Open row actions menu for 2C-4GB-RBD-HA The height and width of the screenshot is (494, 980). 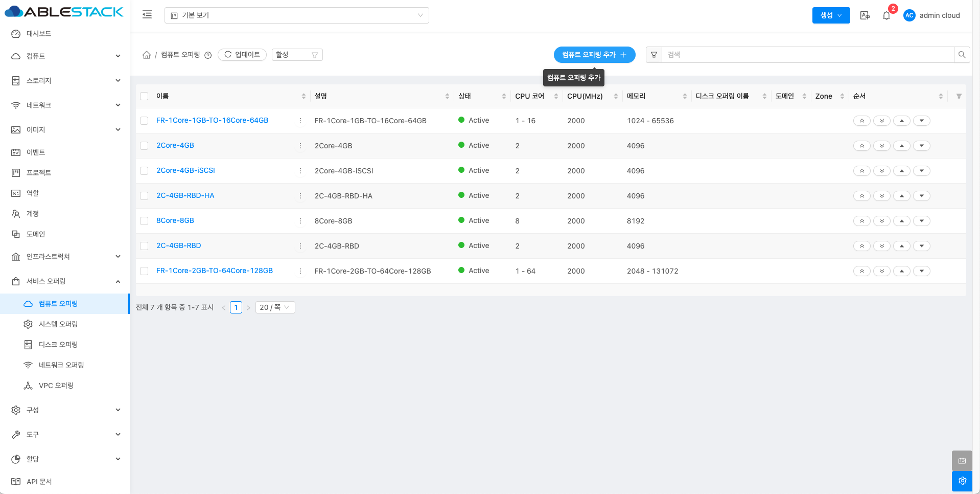point(300,196)
